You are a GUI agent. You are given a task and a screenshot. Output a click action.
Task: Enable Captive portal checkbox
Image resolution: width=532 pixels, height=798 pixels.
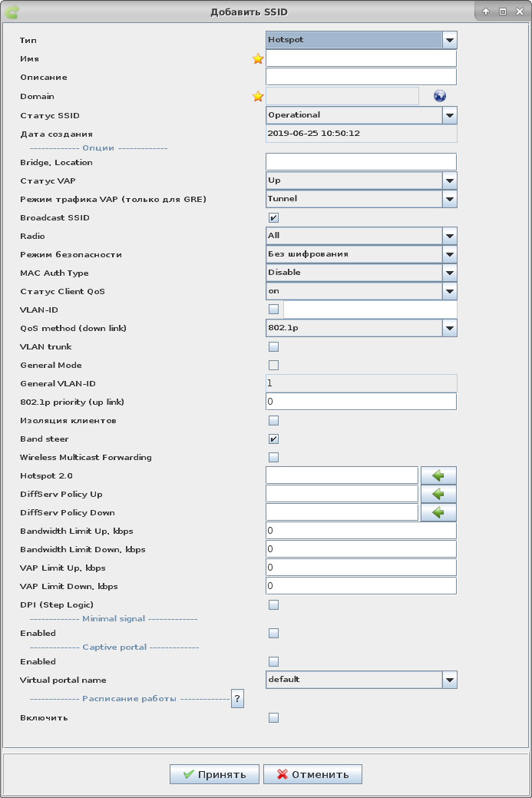273,662
